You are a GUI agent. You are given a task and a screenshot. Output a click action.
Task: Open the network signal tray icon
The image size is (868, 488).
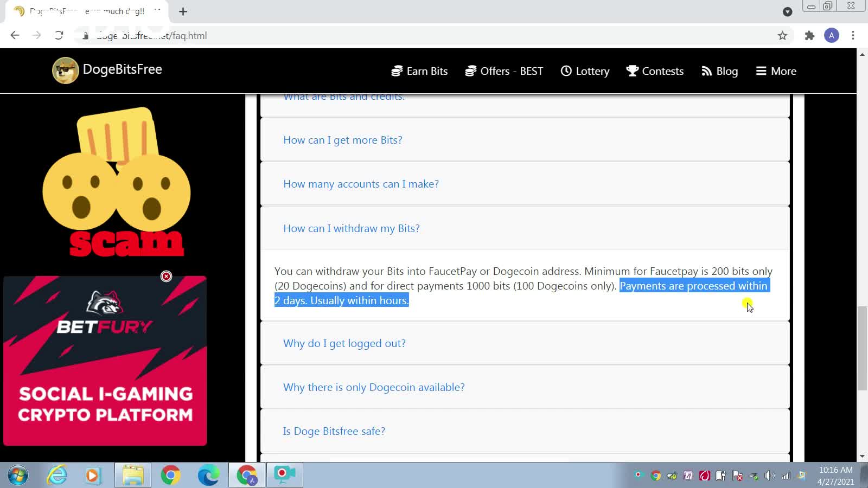coord(786,476)
